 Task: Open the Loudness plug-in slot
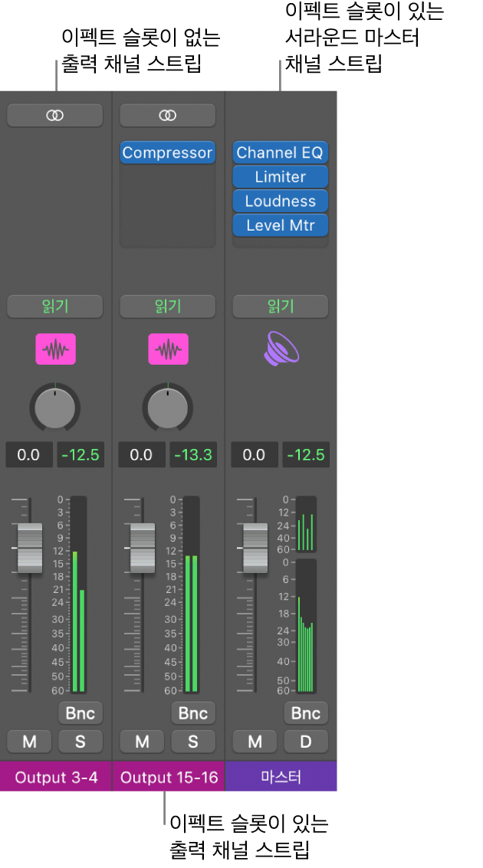(x=281, y=201)
